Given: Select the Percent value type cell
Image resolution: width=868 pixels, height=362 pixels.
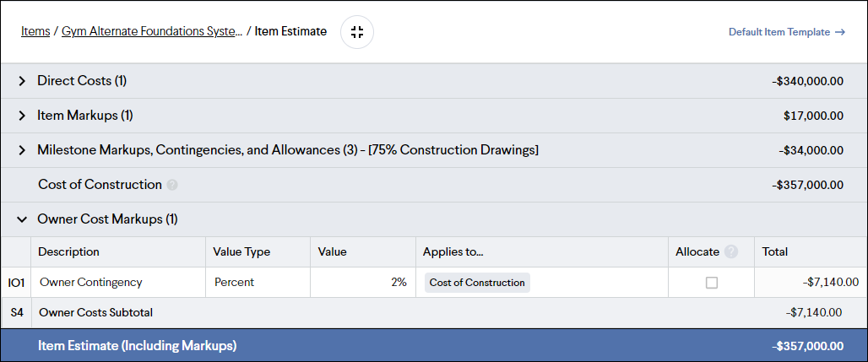Looking at the screenshot, I should [258, 283].
